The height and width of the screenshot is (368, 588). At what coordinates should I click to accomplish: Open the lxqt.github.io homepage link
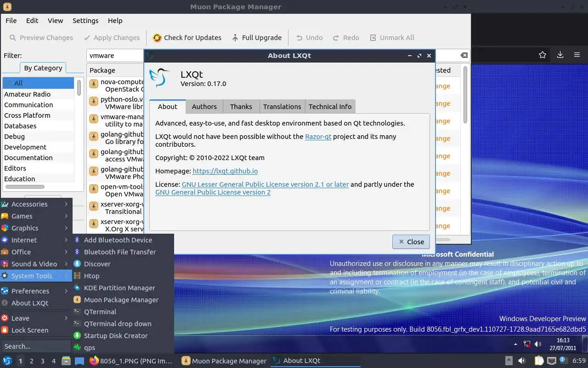tap(225, 171)
